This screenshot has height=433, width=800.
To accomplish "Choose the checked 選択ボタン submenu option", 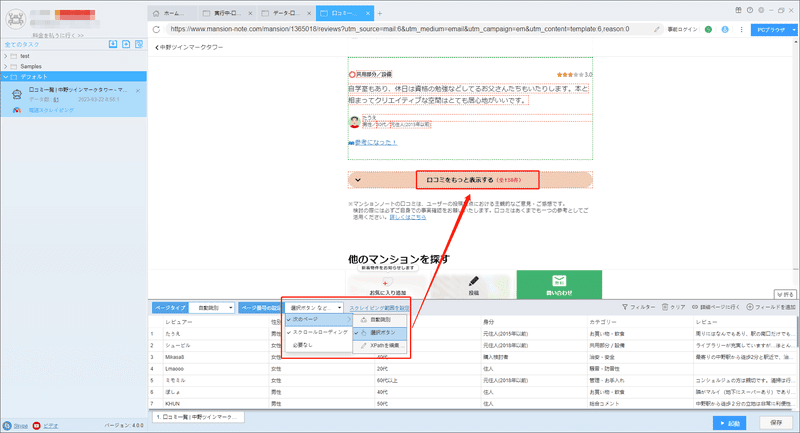I will [380, 333].
